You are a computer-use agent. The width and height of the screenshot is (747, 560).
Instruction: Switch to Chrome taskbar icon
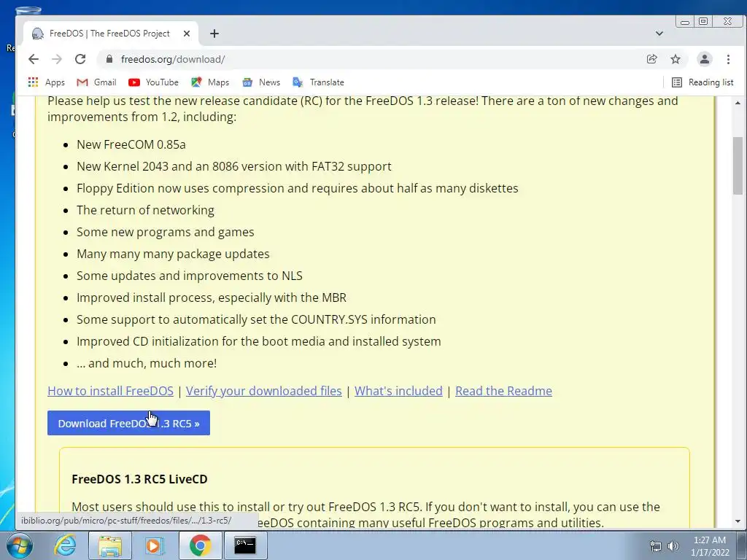(200, 545)
